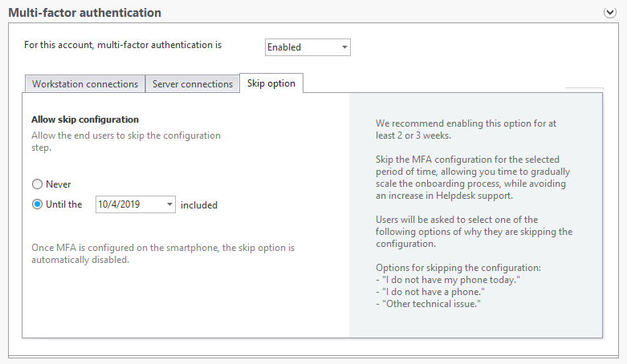Open the Server connections tab
The height and width of the screenshot is (364, 627).
pos(193,84)
